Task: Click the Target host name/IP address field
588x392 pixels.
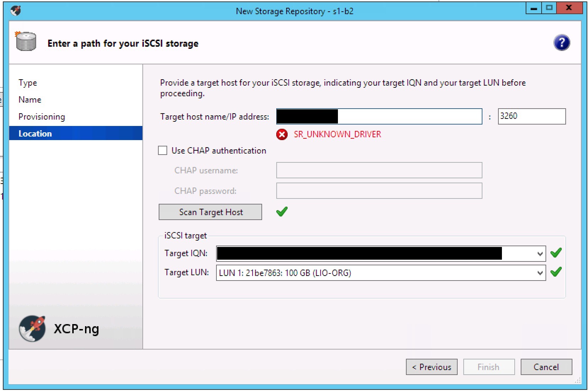Action: point(379,116)
